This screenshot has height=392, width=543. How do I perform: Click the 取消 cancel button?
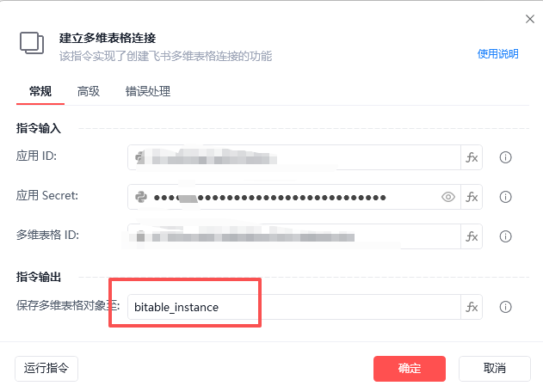click(495, 369)
